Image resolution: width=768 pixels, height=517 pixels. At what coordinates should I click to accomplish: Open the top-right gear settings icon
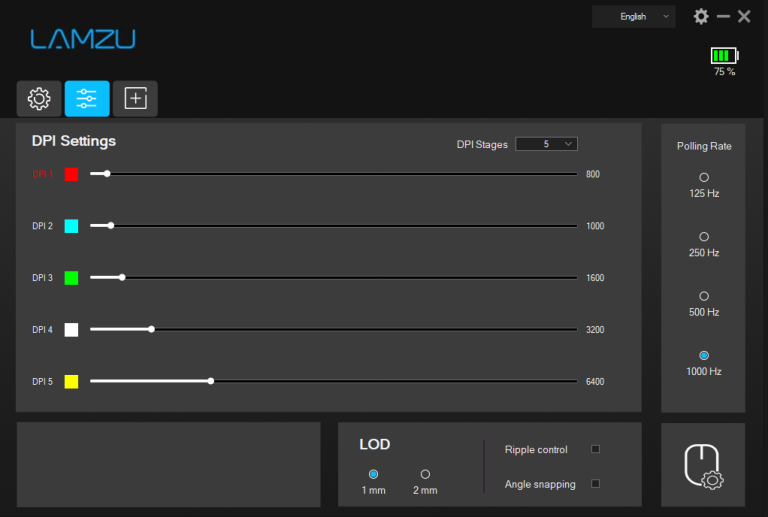(x=701, y=16)
